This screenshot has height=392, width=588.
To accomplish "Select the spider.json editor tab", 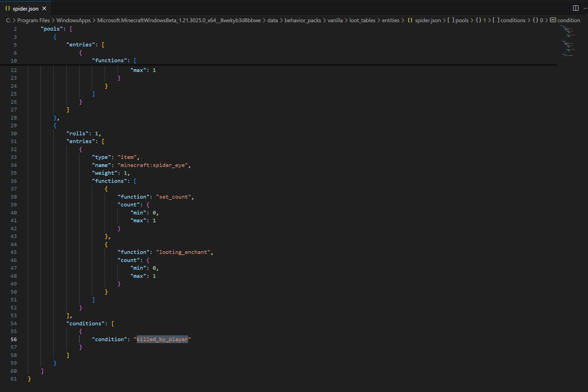I will pyautogui.click(x=26, y=9).
